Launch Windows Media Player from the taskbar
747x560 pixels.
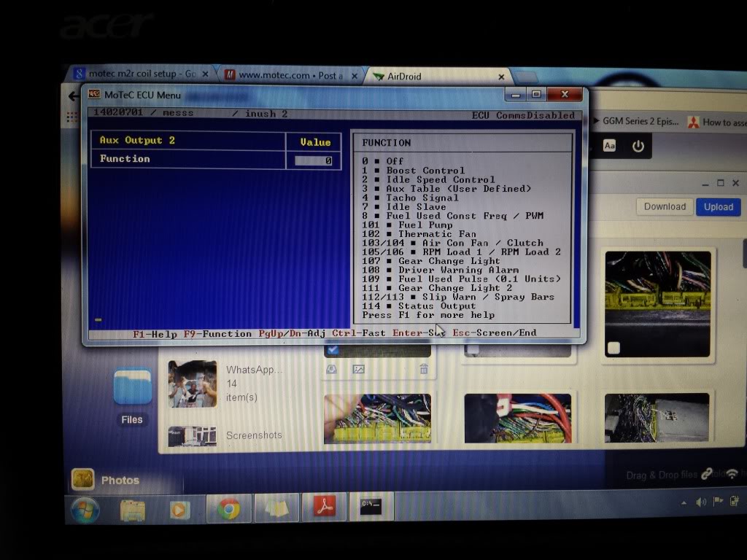[179, 510]
